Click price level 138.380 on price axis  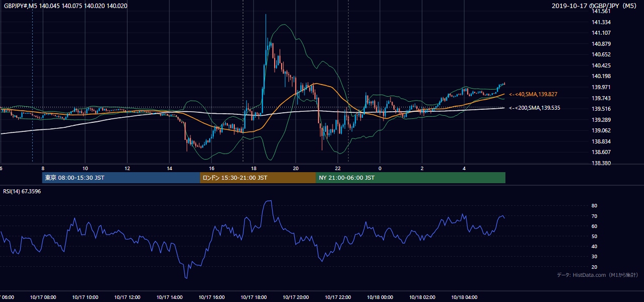tap(602, 163)
